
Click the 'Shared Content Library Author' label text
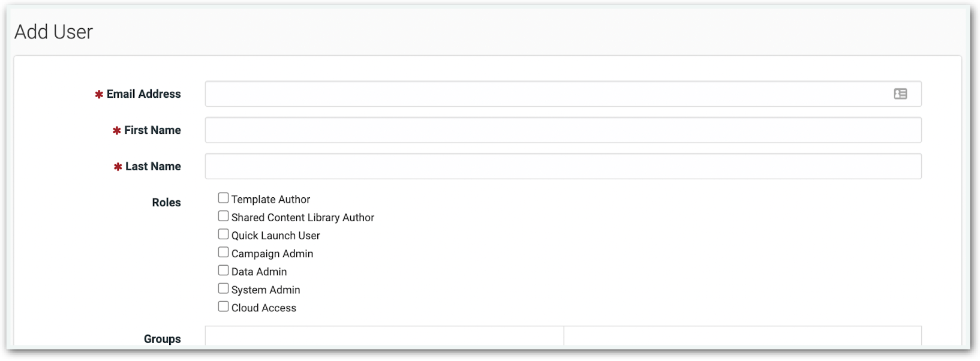coord(302,218)
